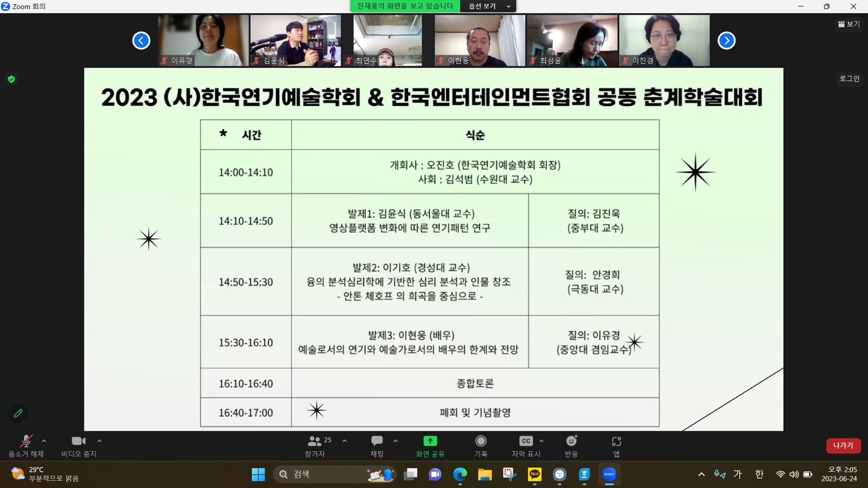
Task: Open Task View on taskbar
Action: (410, 475)
